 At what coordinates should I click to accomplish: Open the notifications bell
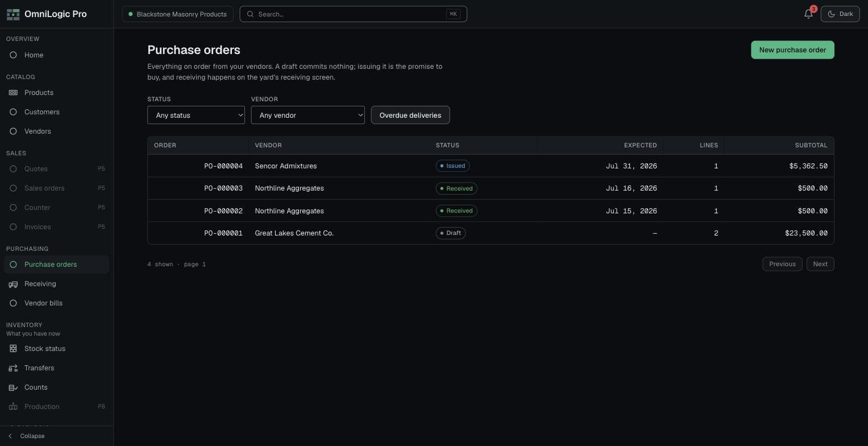tap(808, 14)
